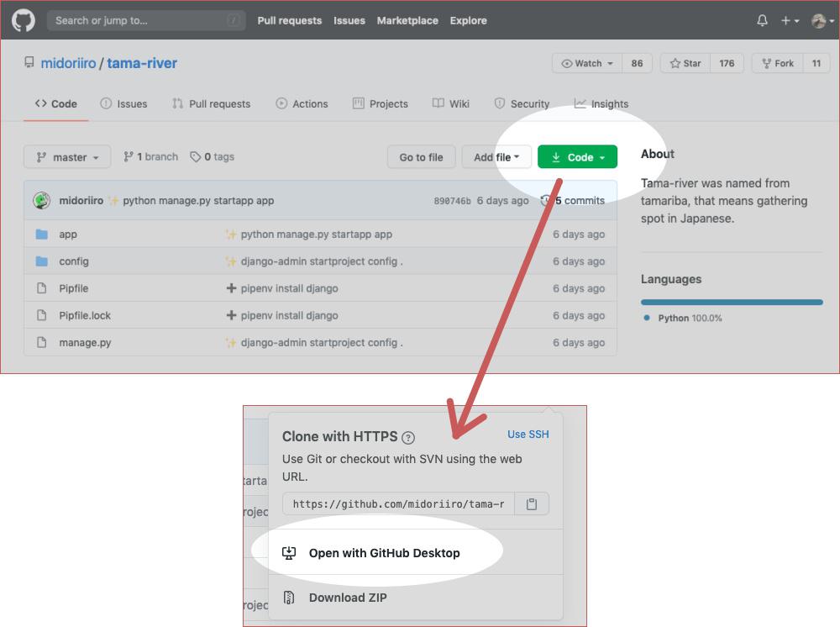The image size is (840, 627).
Task: Switch to the Wiki tab
Action: (451, 104)
